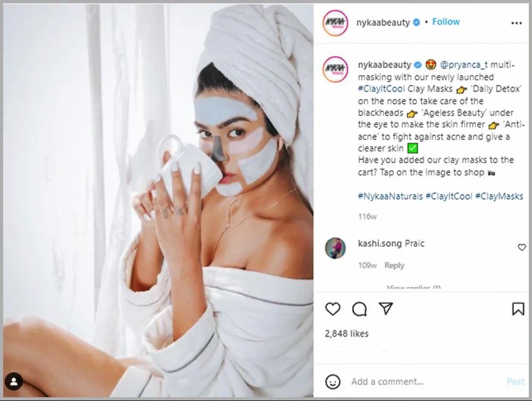The height and width of the screenshot is (401, 532).
Task: Like the kashi.song comment with small heart
Action: [522, 247]
